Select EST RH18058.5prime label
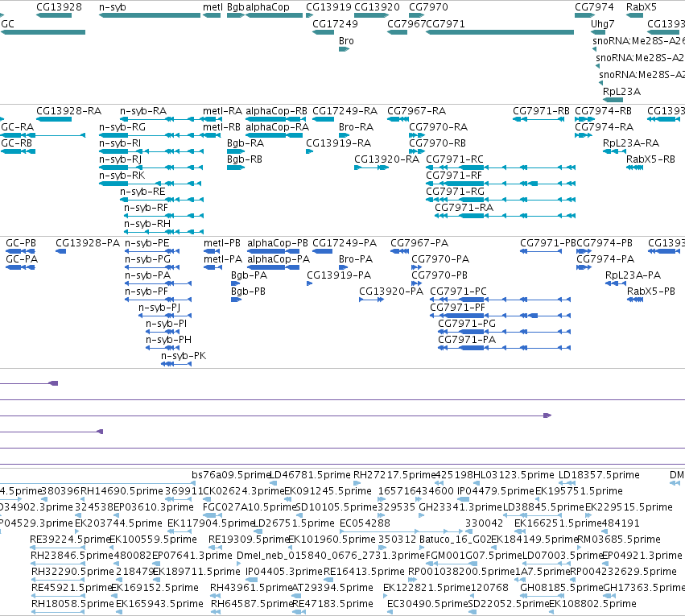The width and height of the screenshot is (685, 616). pos(72,604)
